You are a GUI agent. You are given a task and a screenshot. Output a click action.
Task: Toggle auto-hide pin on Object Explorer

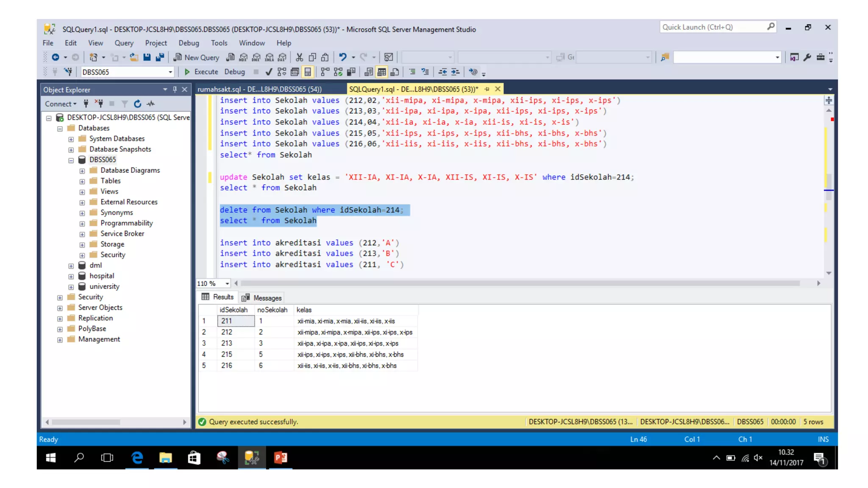[x=175, y=89]
